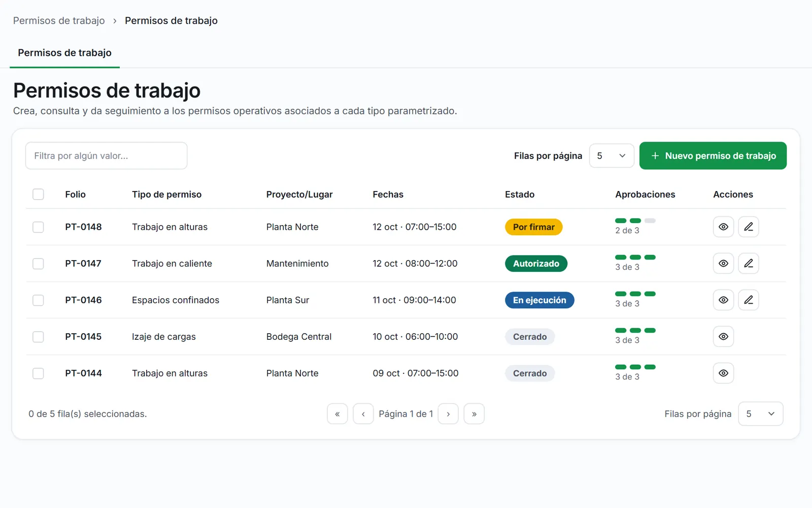Viewport: 812px width, 508px height.
Task: Click folio PT-0146
Action: pos(83,300)
